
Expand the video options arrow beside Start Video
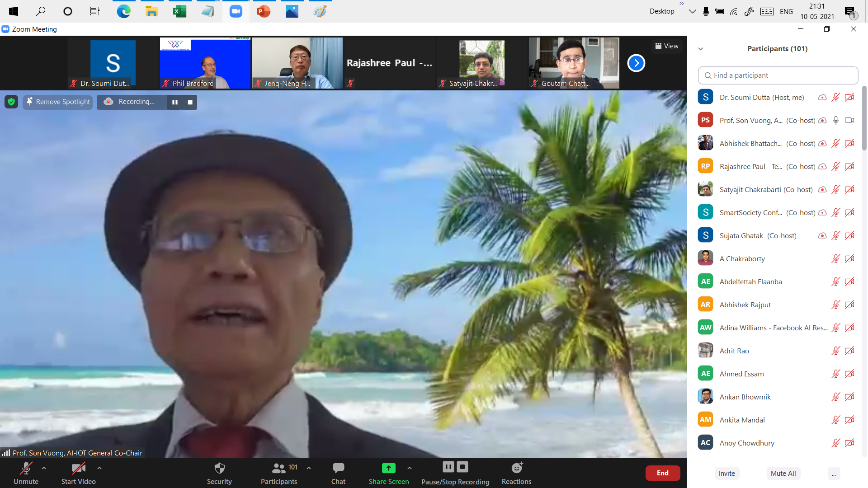(x=99, y=468)
